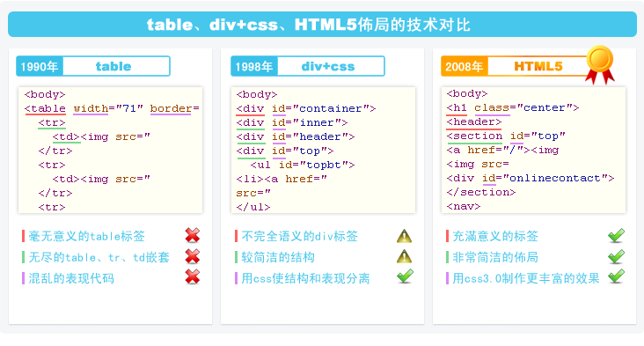Click <body> in the div+css code box
The width and height of the screenshot is (644, 346).
[257, 94]
